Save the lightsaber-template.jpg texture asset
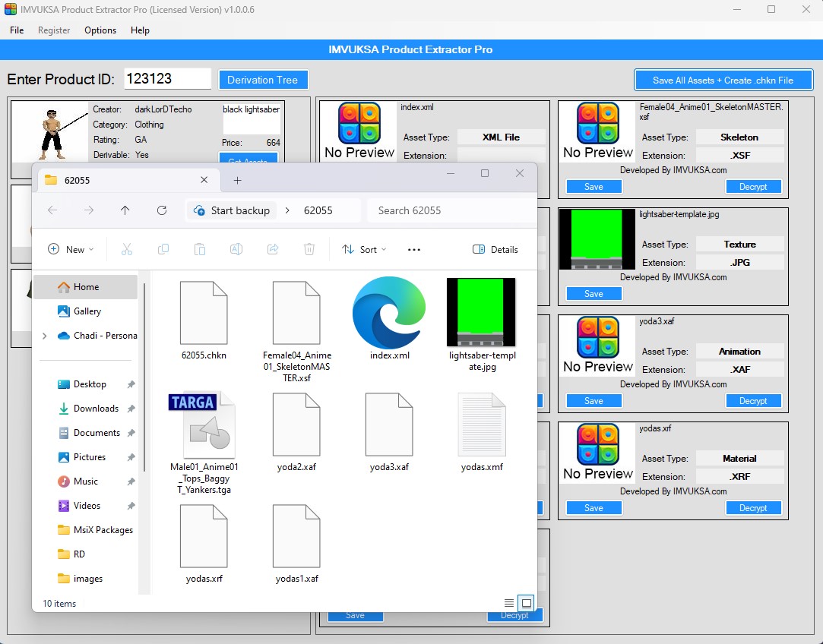823x644 pixels. (594, 294)
